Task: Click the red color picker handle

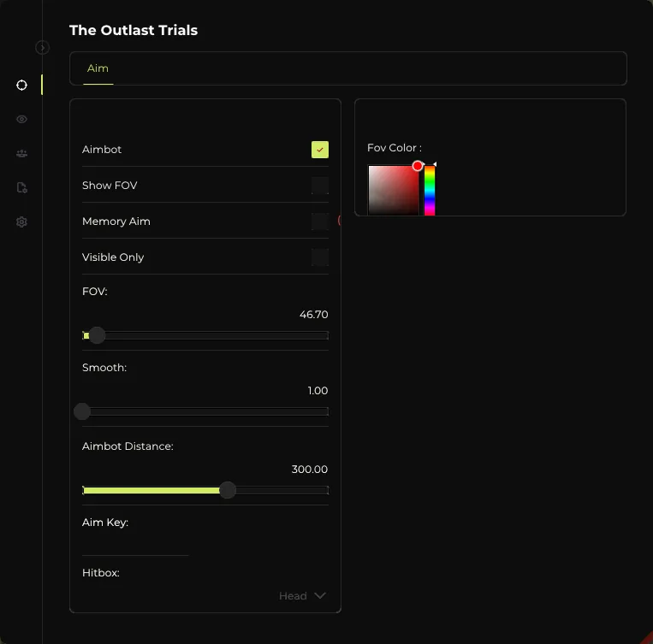Action: point(418,166)
